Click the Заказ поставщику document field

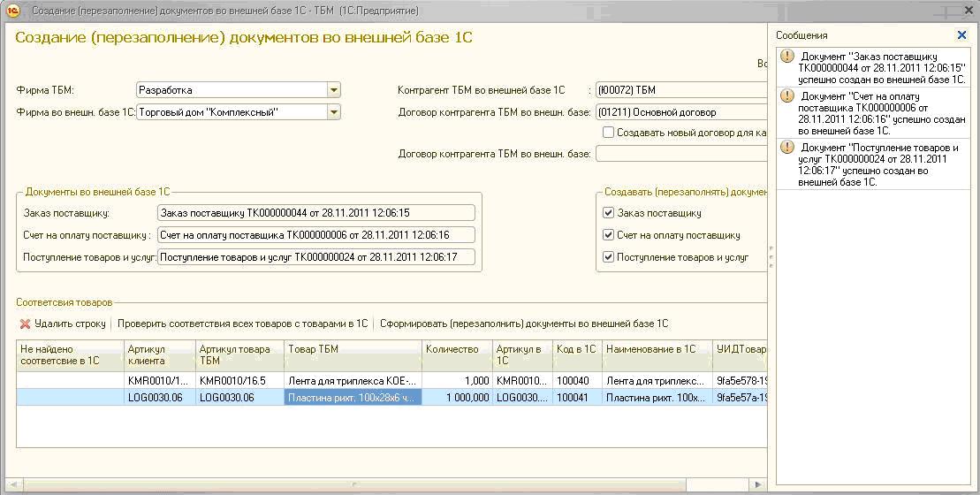coord(316,212)
